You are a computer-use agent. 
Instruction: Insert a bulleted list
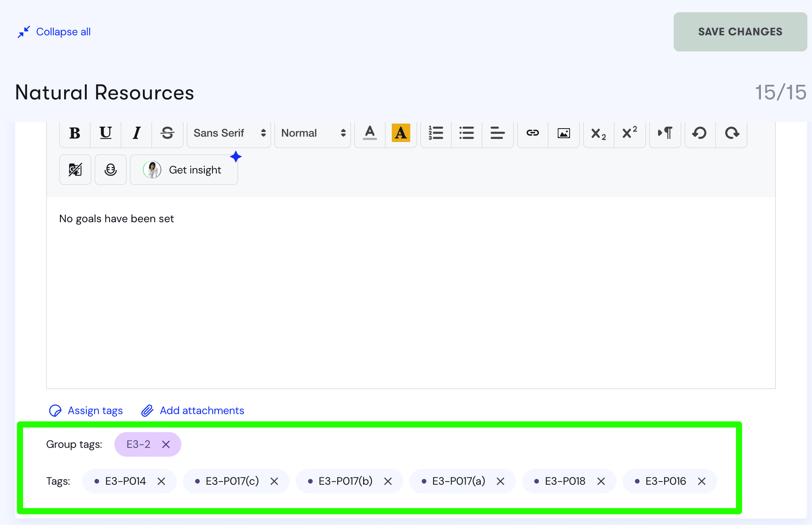tap(467, 133)
